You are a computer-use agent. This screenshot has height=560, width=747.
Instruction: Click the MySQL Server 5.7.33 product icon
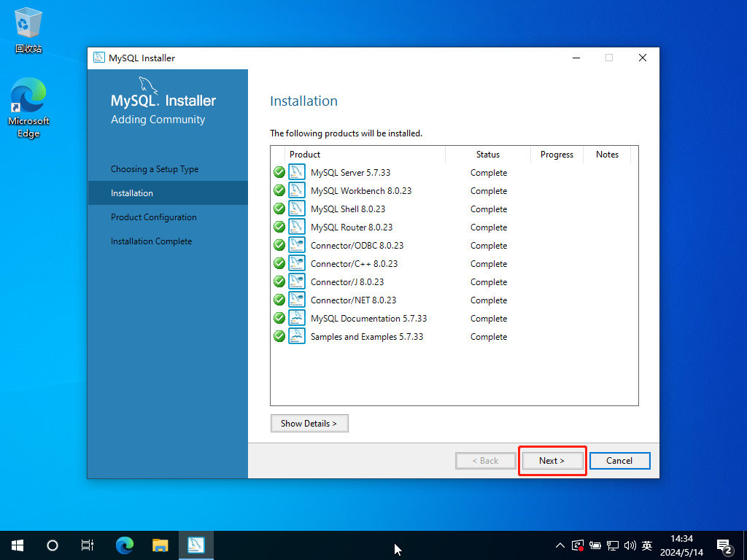point(297,173)
